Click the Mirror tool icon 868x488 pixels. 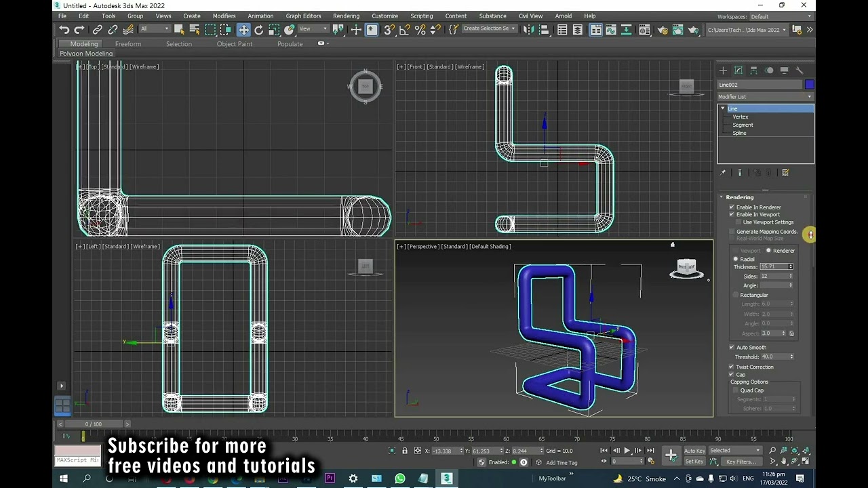(x=528, y=30)
